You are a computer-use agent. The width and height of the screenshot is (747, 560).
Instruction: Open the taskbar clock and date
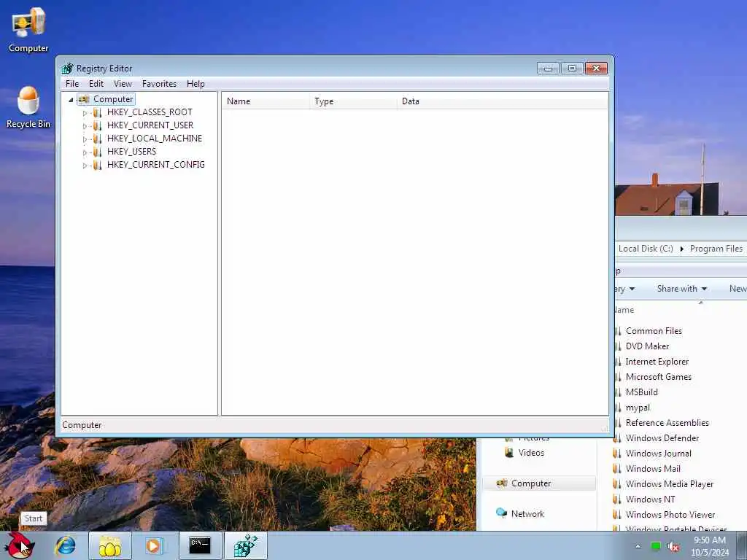coord(710,546)
